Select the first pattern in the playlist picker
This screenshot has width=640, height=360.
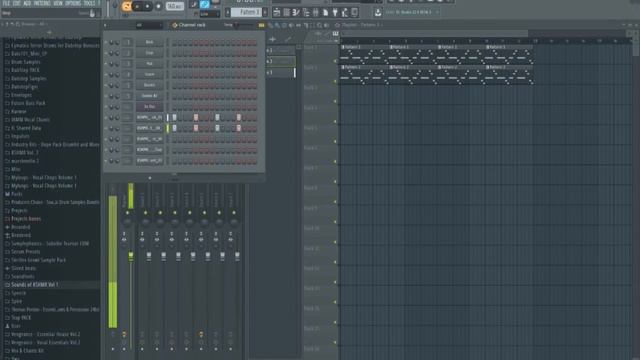[280, 51]
